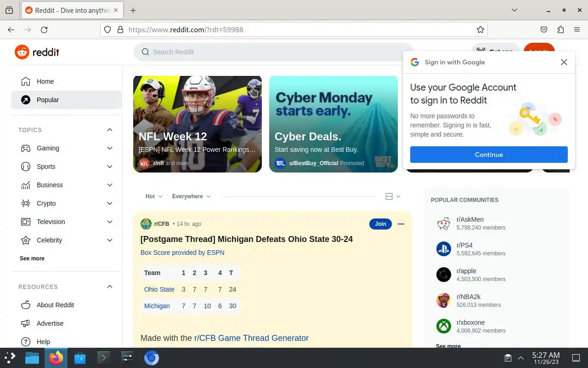Image resolution: width=588 pixels, height=368 pixels.
Task: Open Firefox View icon
Action: tap(9, 10)
